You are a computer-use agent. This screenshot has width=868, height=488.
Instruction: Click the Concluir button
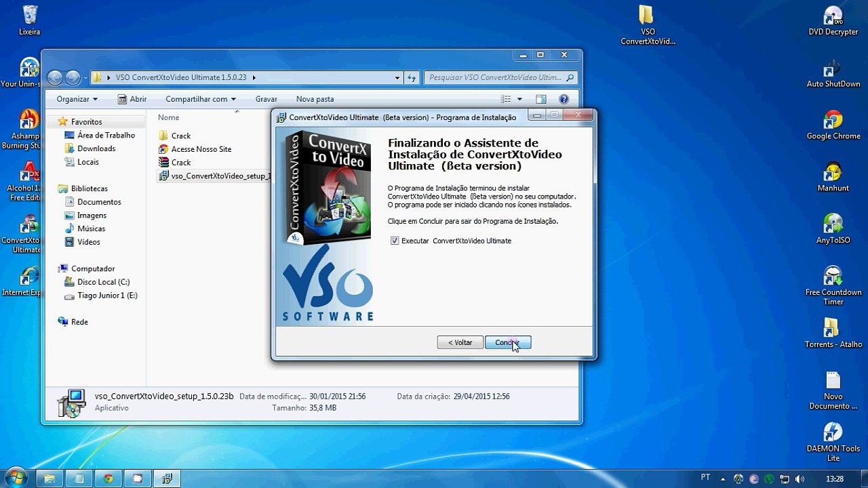[x=508, y=342]
